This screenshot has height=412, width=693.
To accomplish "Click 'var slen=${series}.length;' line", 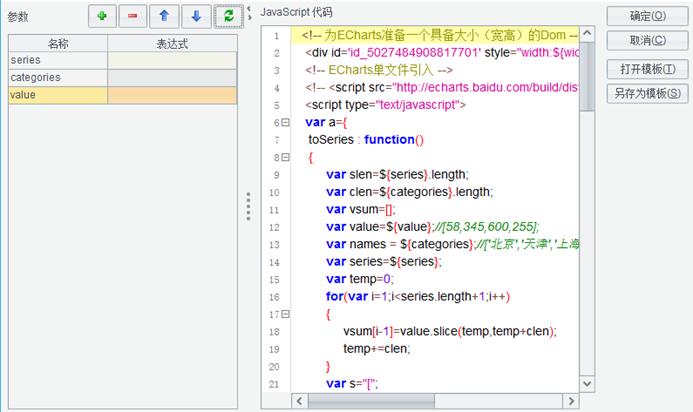I will (397, 175).
